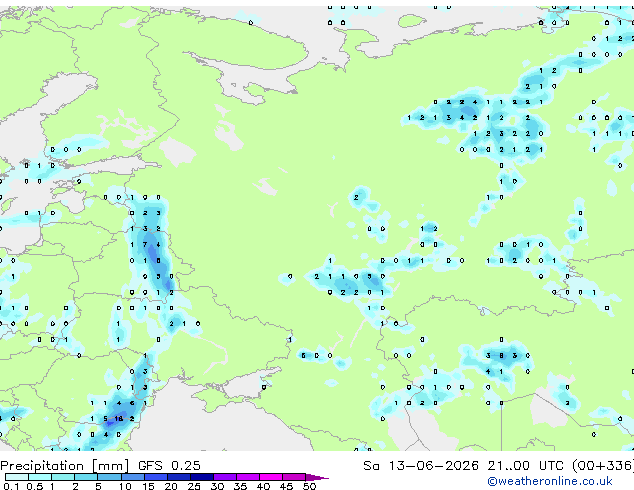The height and width of the screenshot is (490, 634).
Task: Click the 45–50 mm legend color swatch
Action: (294, 477)
